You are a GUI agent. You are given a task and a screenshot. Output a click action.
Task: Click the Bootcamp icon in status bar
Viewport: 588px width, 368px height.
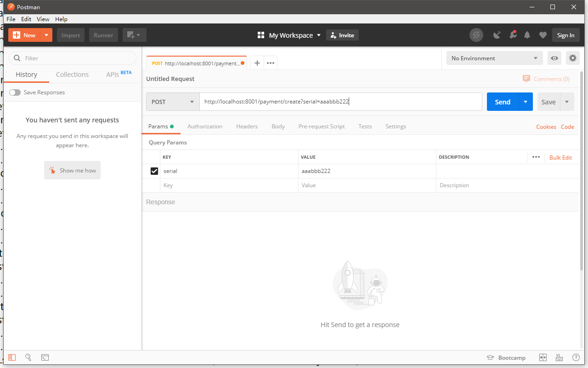(491, 357)
